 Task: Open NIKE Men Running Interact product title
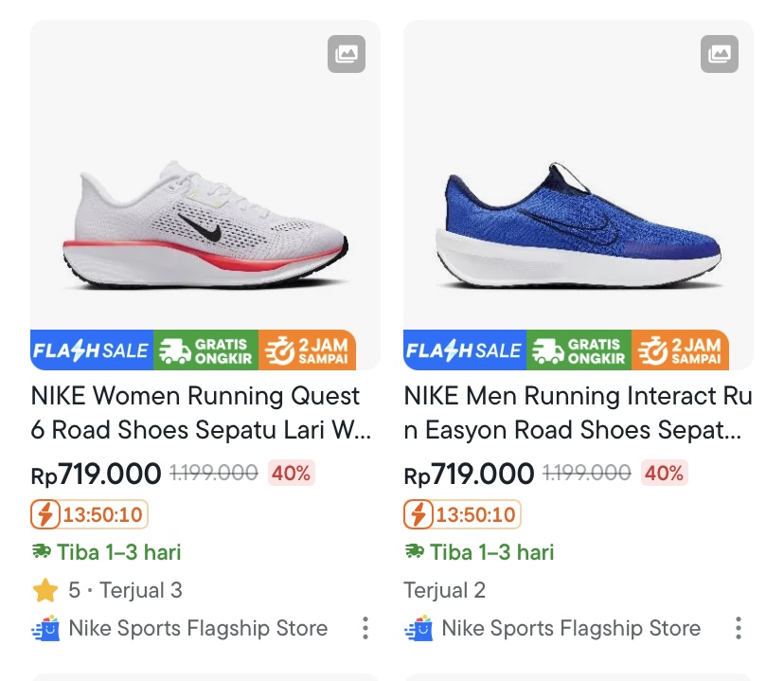click(x=578, y=413)
